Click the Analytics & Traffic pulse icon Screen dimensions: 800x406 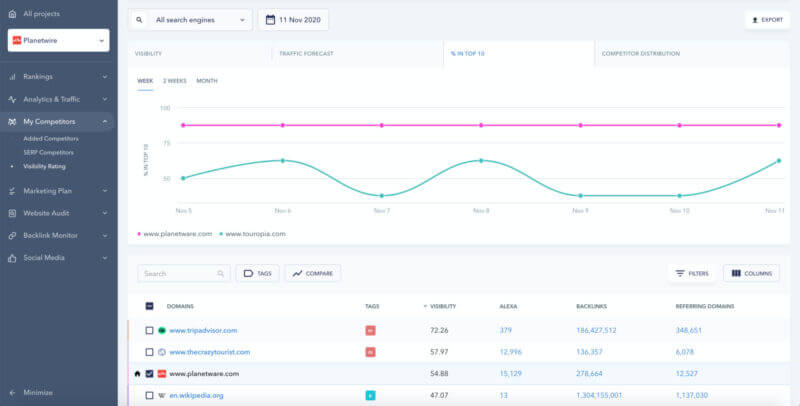pos(12,99)
